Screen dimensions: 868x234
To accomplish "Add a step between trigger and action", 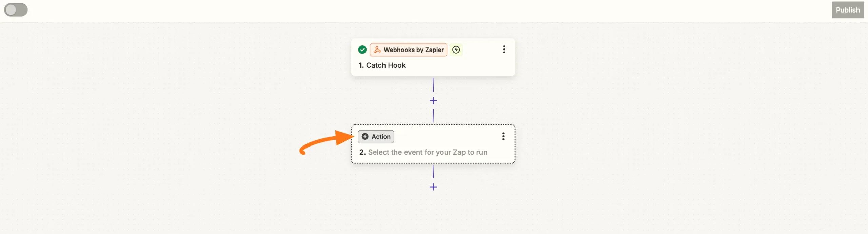I will click(433, 101).
